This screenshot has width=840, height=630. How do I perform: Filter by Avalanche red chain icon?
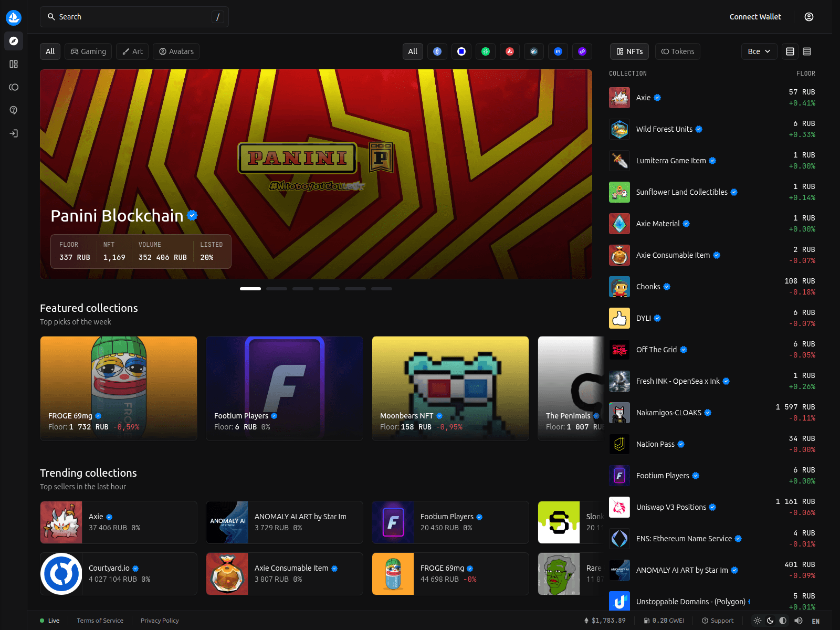coord(510,51)
